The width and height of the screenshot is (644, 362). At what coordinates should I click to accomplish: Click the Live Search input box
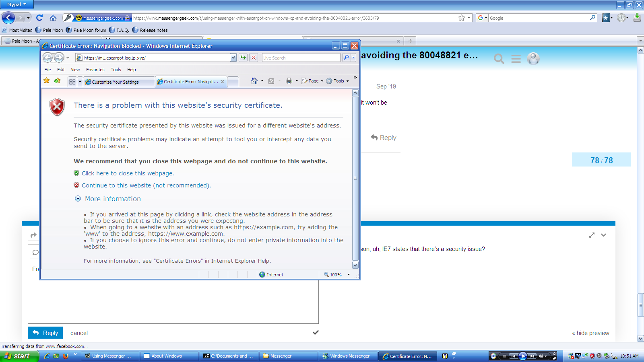coord(301,58)
